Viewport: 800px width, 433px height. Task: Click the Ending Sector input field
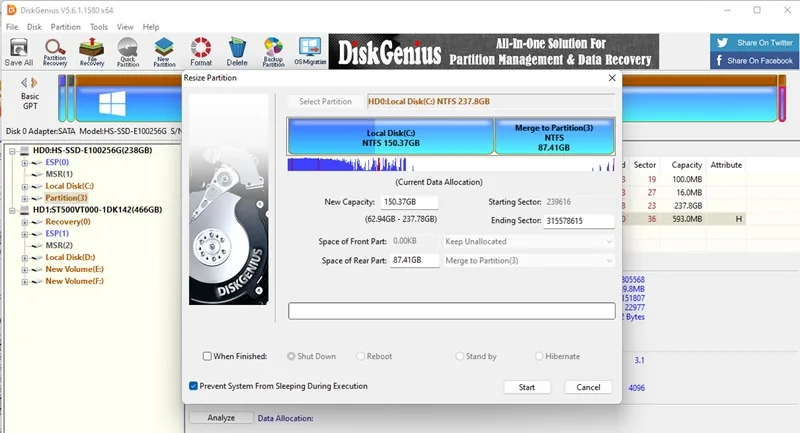[579, 221]
